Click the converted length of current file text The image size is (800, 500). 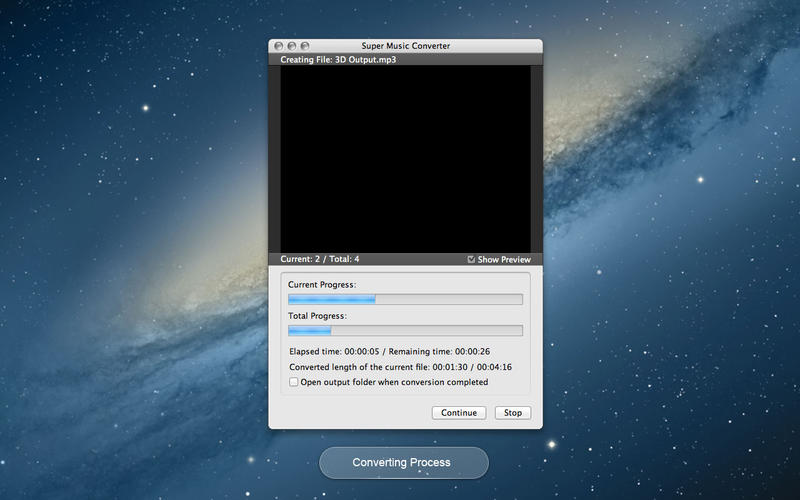[401, 367]
